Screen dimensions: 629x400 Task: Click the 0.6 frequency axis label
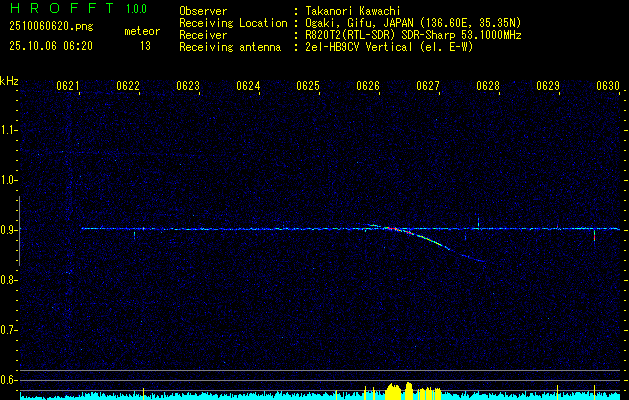click(9, 380)
